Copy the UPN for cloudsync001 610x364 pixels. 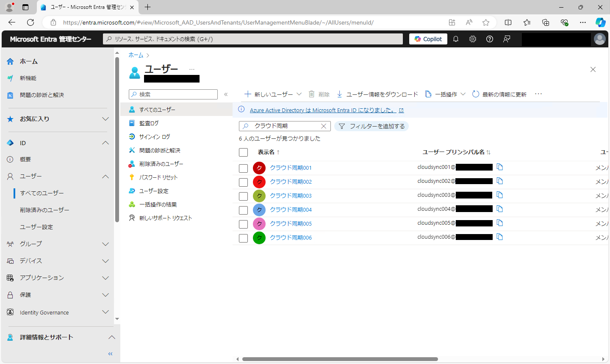point(500,167)
